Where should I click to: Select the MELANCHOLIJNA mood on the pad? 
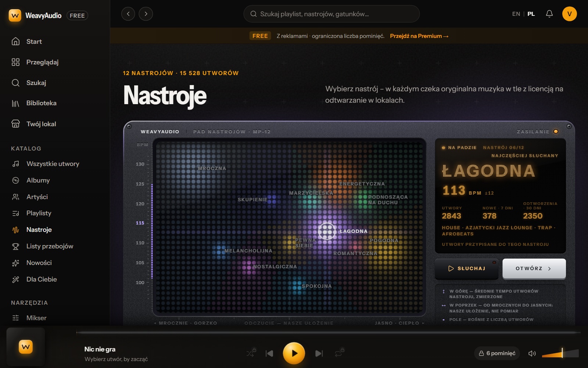pos(248,251)
